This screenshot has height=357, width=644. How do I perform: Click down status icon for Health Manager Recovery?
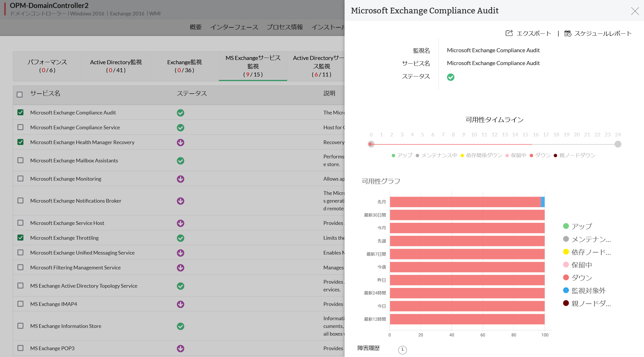coord(180,142)
